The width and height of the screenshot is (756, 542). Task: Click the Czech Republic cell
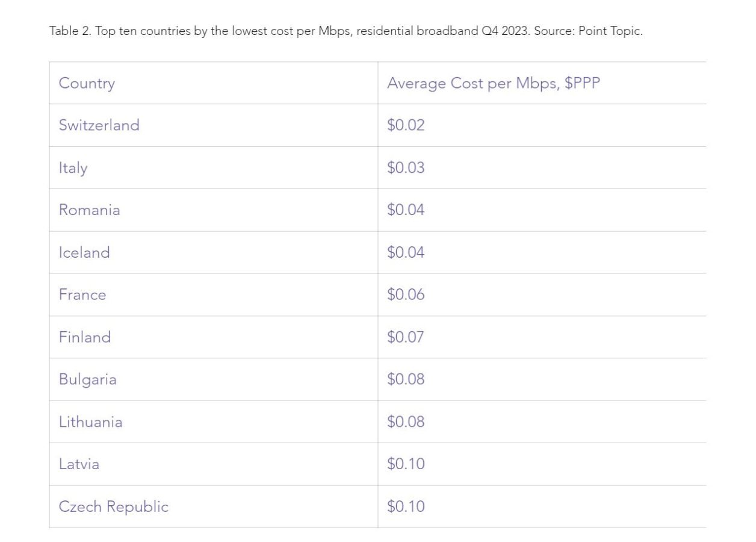[x=113, y=506]
